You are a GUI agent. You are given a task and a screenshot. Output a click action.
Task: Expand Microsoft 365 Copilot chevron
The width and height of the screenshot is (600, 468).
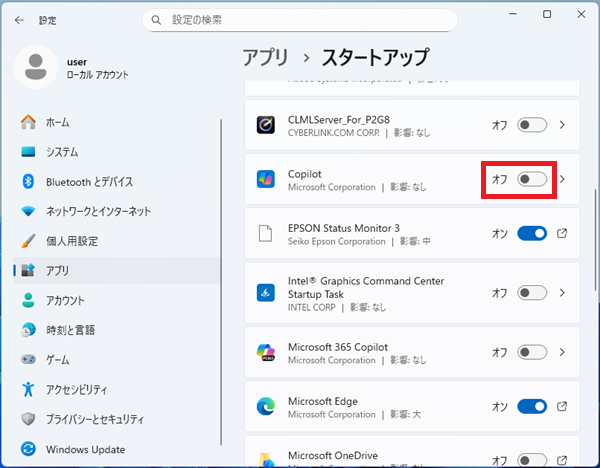(562, 352)
